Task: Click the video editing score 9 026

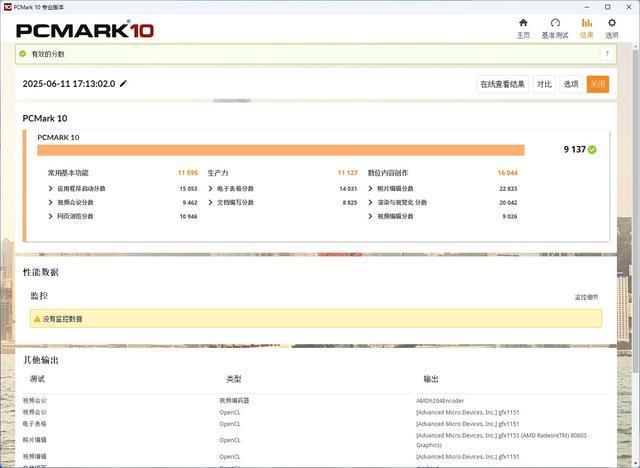Action: (x=510, y=216)
